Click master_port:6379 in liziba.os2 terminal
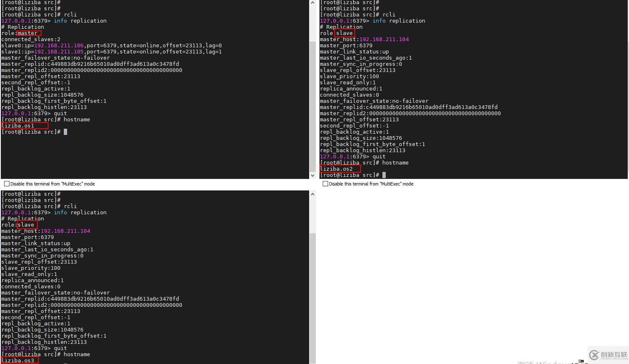This screenshot has height=364, width=629. [x=346, y=46]
